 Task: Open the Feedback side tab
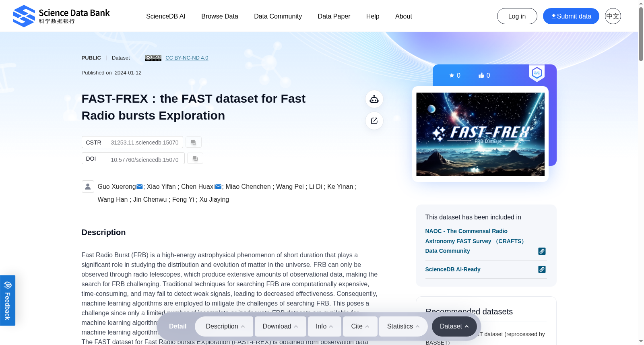(x=8, y=300)
